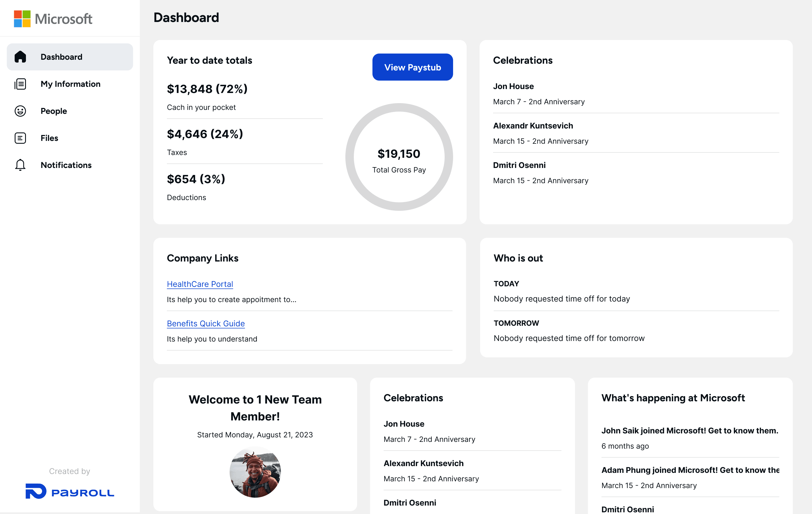This screenshot has height=514, width=812.
Task: Click the People smiley face icon
Action: pyautogui.click(x=20, y=111)
